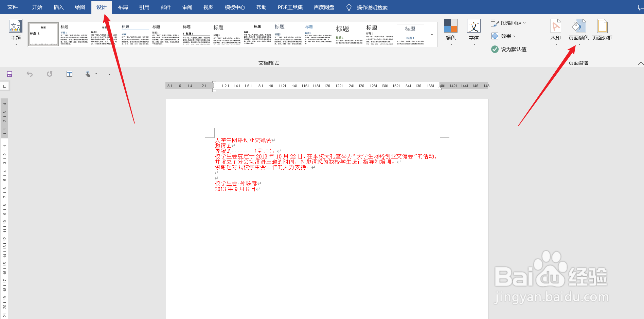Click the tab stop selector at ruler corner
The image size is (644, 319).
(4, 86)
